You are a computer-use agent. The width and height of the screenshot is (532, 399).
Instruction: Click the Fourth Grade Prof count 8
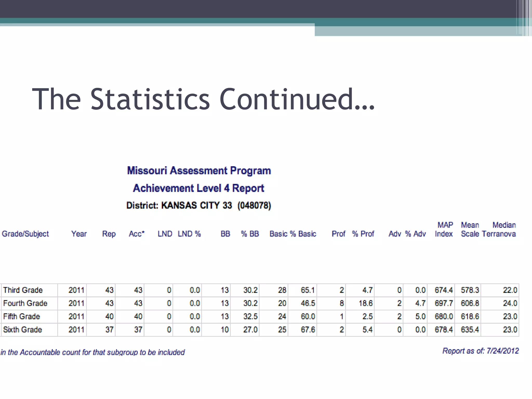point(342,303)
